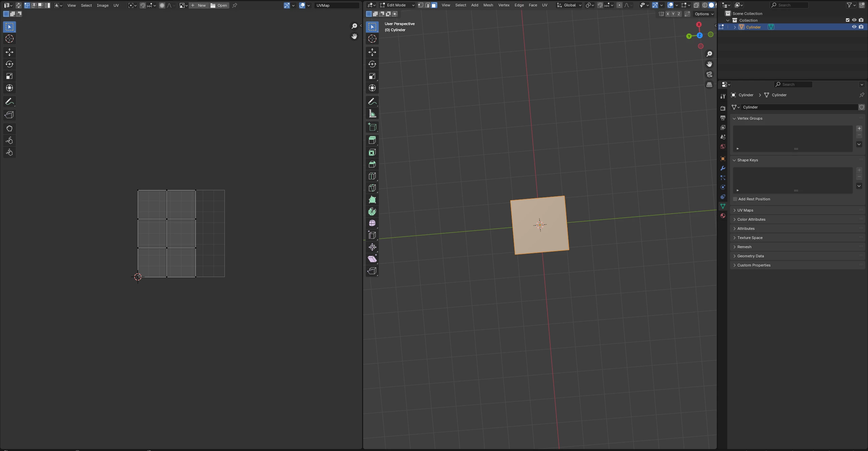Enable Add Rest Position checkbox
The height and width of the screenshot is (451, 868).
point(735,199)
